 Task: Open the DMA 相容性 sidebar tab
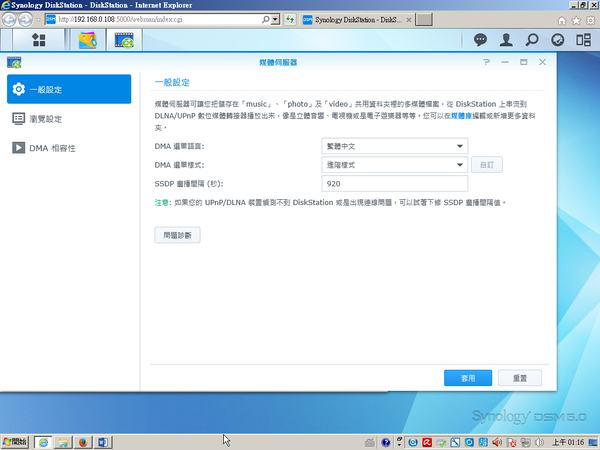tap(68, 147)
